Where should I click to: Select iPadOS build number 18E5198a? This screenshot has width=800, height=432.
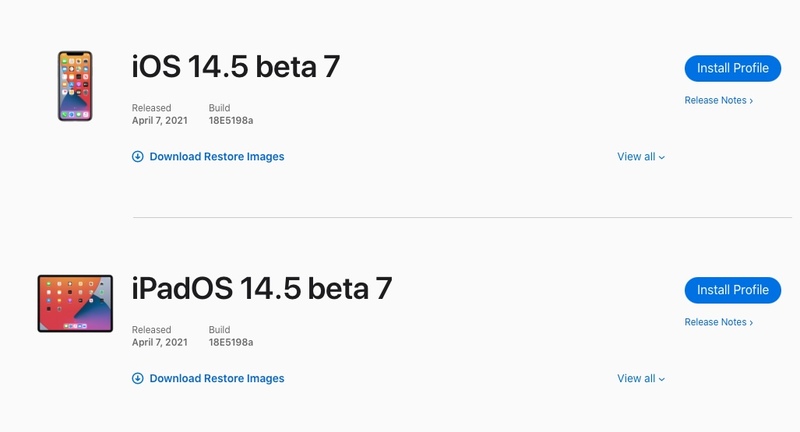[x=231, y=343]
